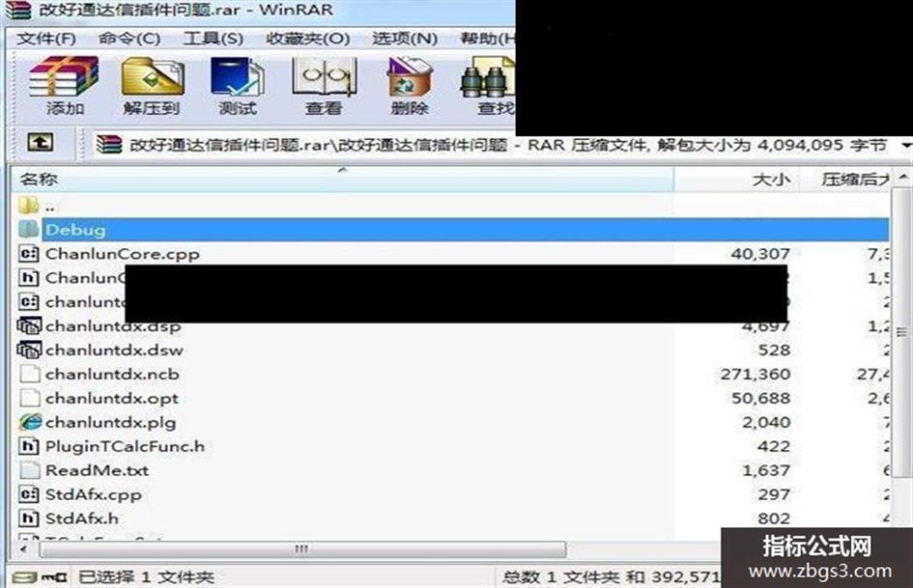Click the 271,360 size value

click(756, 374)
